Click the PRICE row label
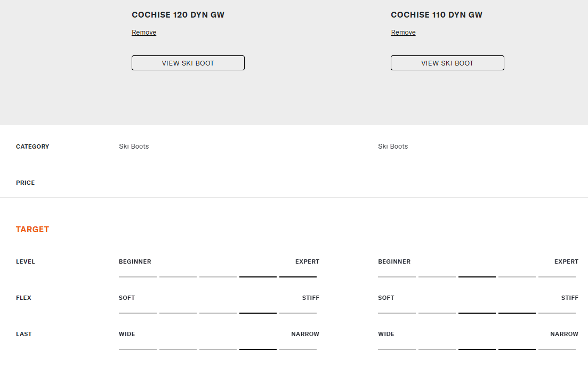This screenshot has width=588, height=368. tap(25, 183)
